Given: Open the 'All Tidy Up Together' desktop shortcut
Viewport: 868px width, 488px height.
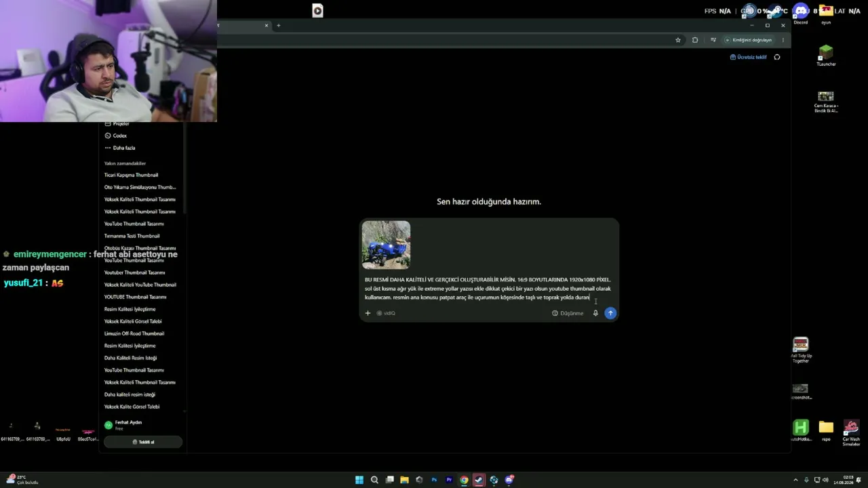Looking at the screenshot, I should [x=801, y=350].
